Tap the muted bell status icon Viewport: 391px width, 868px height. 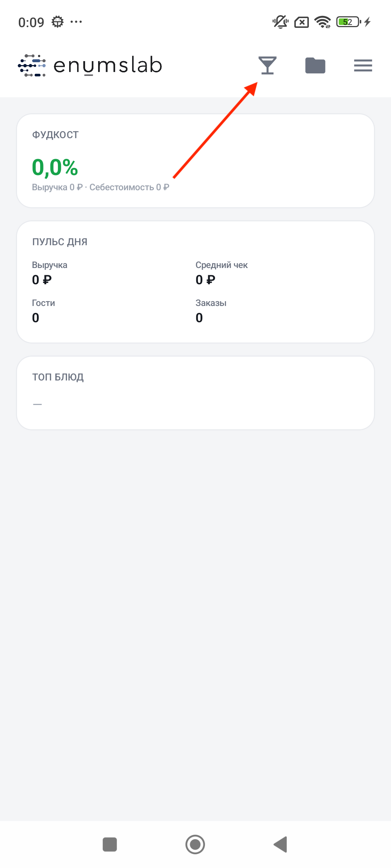pos(280,22)
